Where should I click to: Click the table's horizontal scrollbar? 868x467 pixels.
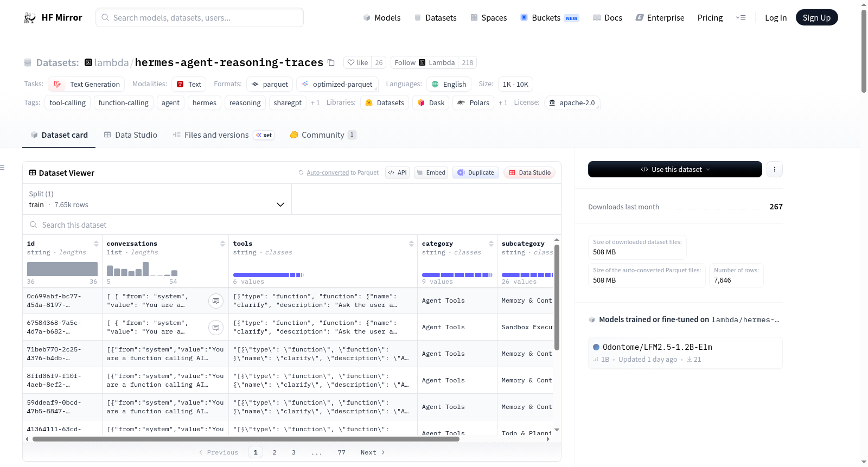[246, 439]
